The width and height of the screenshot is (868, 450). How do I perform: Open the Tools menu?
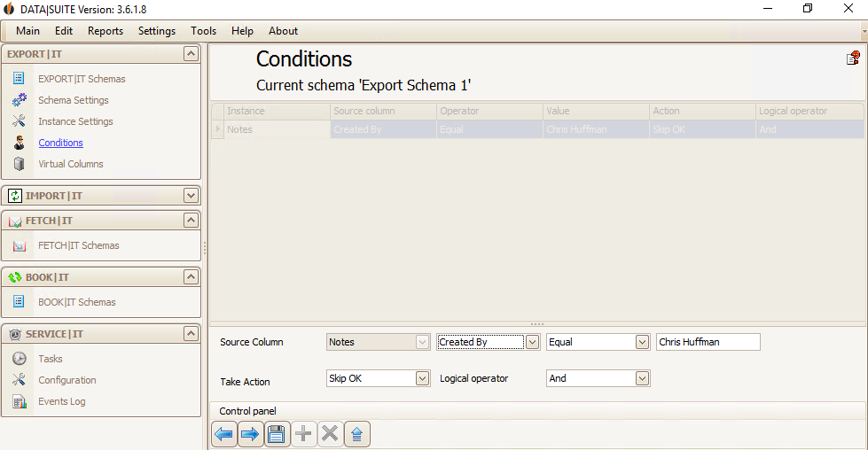[203, 31]
